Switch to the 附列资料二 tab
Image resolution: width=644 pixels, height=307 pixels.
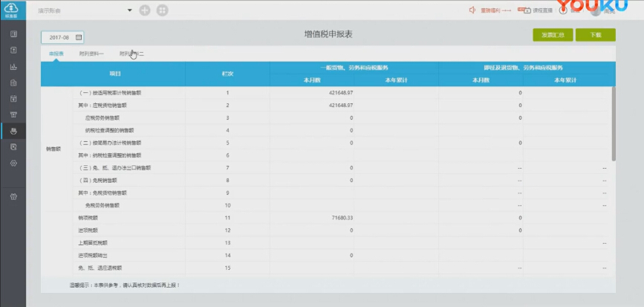132,54
